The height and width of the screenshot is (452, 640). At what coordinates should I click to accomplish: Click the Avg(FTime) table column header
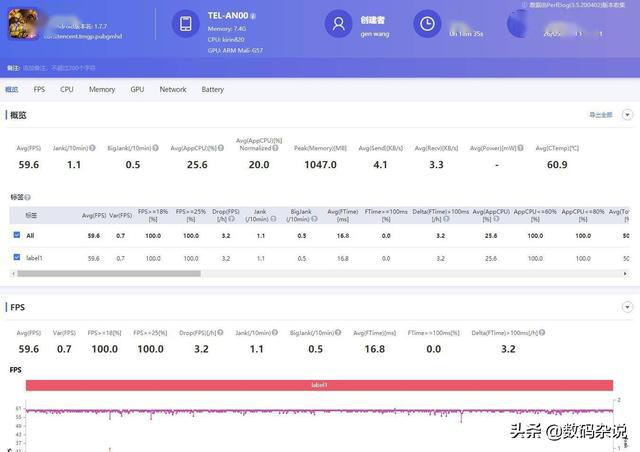343,215
